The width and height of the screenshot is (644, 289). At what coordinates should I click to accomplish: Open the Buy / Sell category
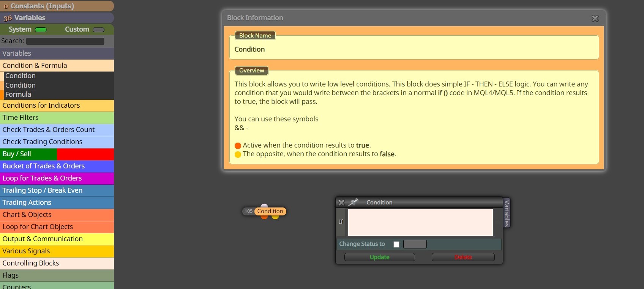pyautogui.click(x=57, y=154)
